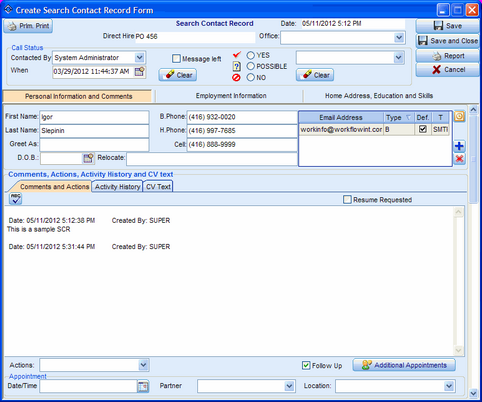The height and width of the screenshot is (402, 482).
Task: Open the Partner dropdown
Action: pos(289,386)
